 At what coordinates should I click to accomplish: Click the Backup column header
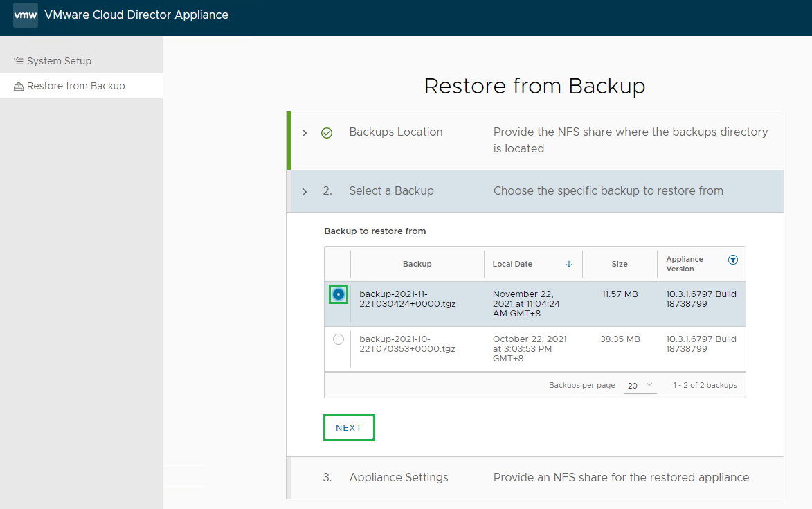pos(417,264)
